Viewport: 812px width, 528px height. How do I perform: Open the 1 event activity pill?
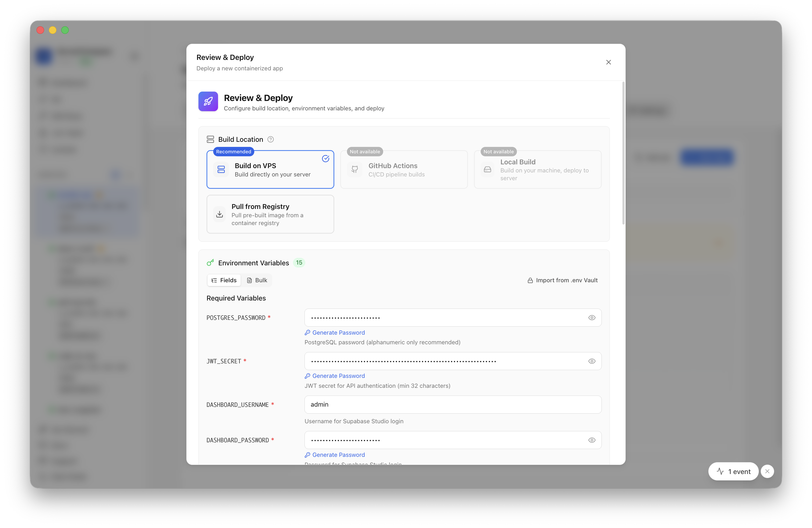click(733, 471)
